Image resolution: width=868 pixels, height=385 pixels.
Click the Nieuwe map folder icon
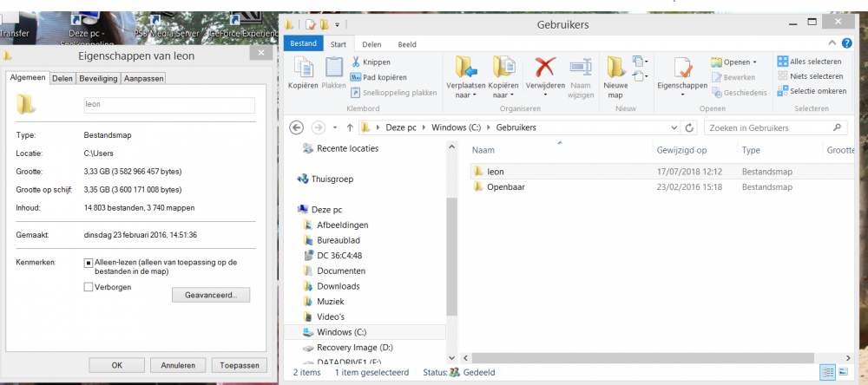coord(615,68)
